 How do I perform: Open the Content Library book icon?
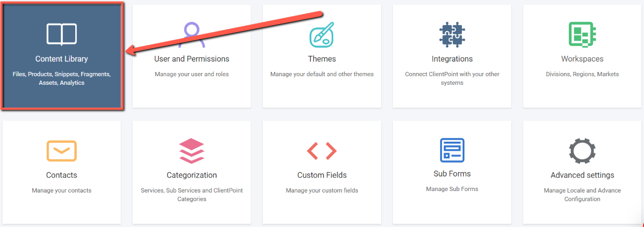pyautogui.click(x=62, y=34)
